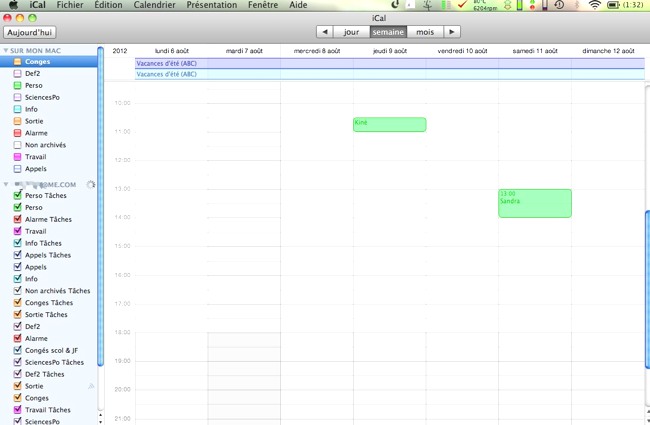
Task: Switch to the mois view
Action: [425, 32]
